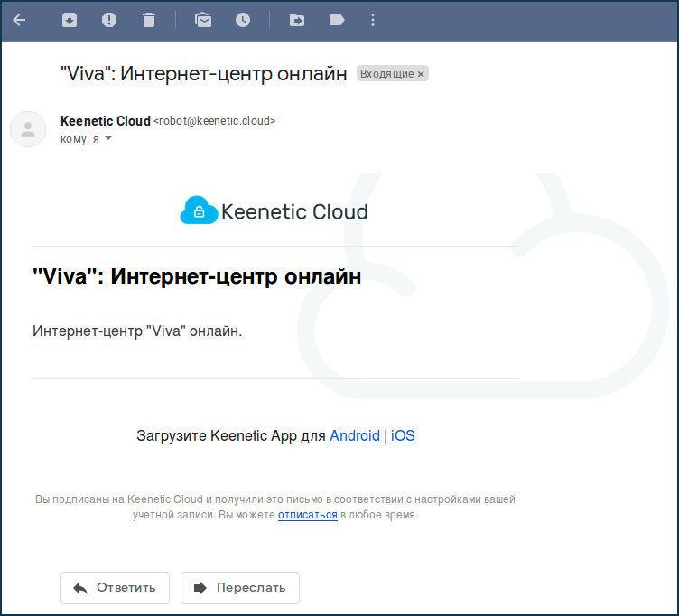The width and height of the screenshot is (679, 616).
Task: Click the email subject title
Action: coord(203,74)
